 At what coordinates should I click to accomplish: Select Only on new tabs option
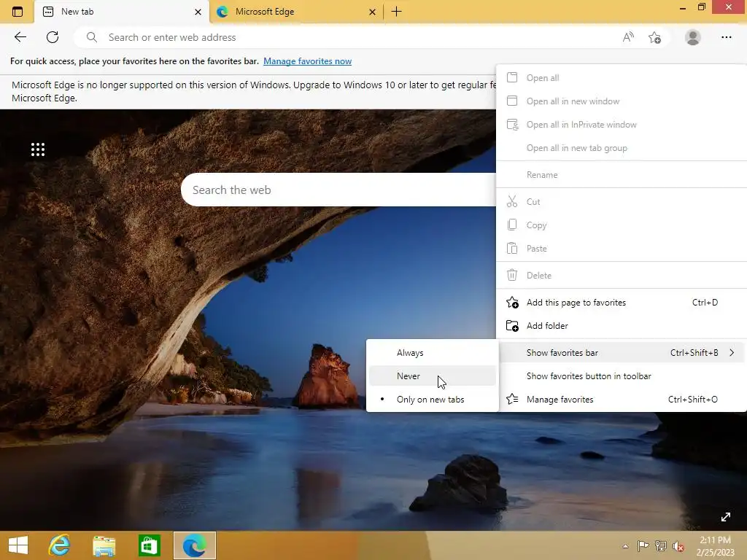[432, 400]
